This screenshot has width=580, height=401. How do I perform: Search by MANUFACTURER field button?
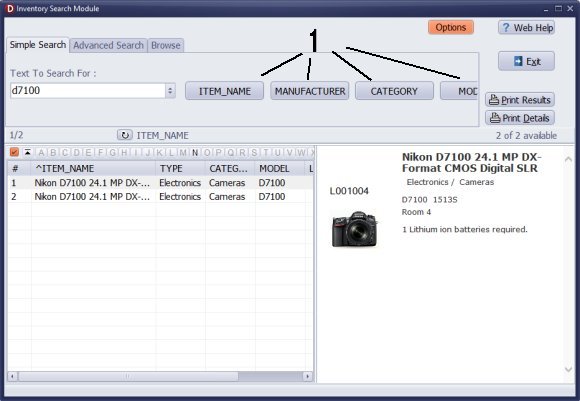pyautogui.click(x=310, y=91)
